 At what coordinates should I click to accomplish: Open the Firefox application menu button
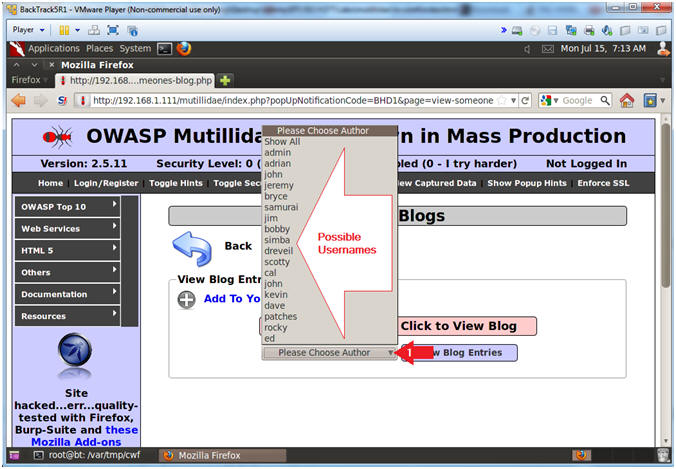29,80
